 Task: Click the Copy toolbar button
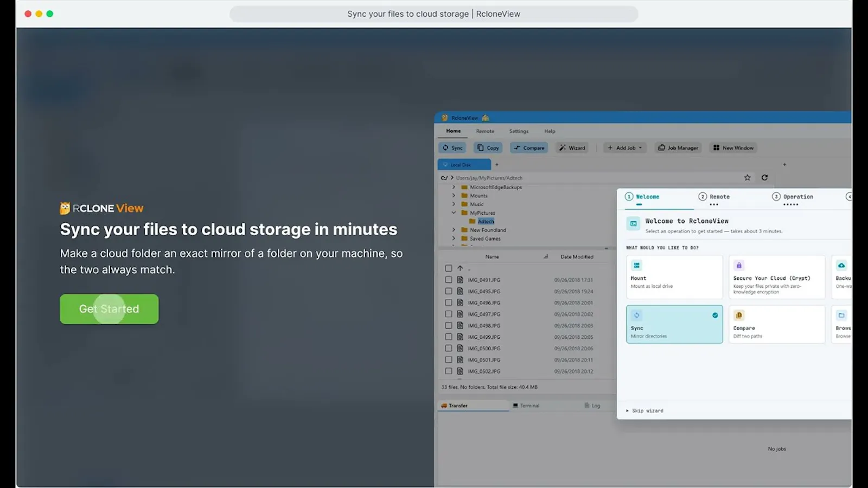(x=488, y=147)
